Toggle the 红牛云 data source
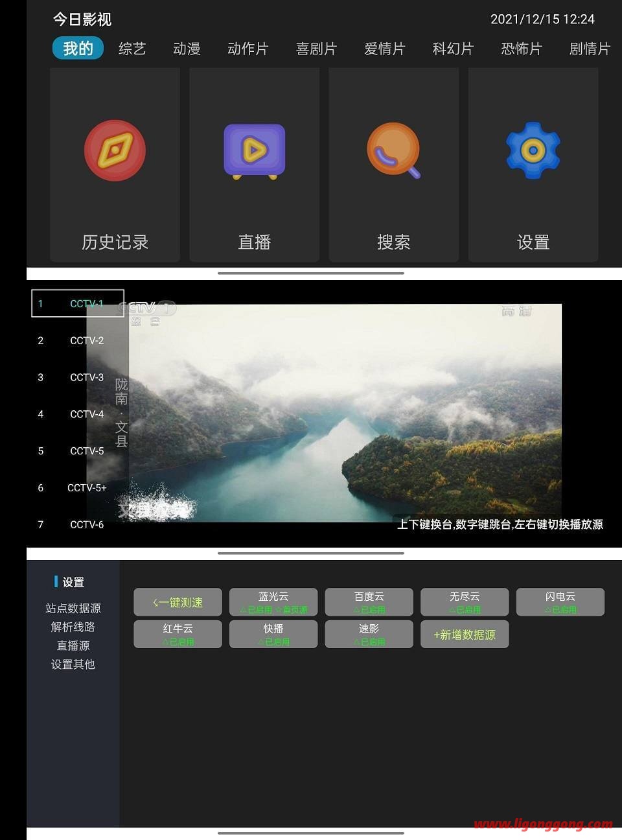The height and width of the screenshot is (840, 622). click(x=178, y=635)
